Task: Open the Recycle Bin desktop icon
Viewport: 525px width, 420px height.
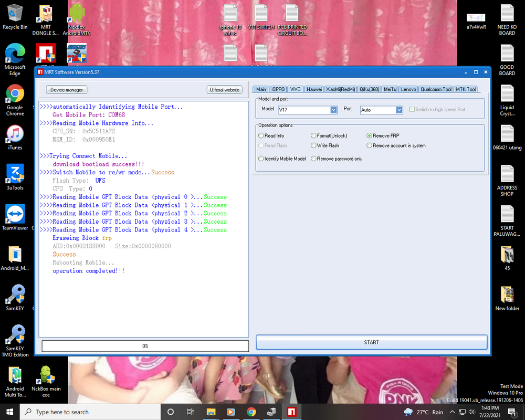Action: [15, 17]
